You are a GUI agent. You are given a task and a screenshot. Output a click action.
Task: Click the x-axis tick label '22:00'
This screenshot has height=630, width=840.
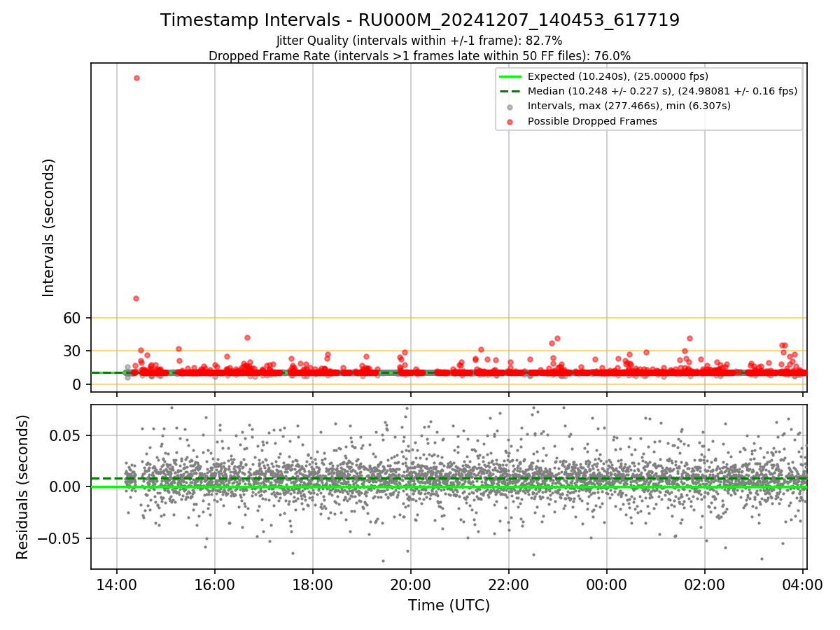click(x=508, y=584)
